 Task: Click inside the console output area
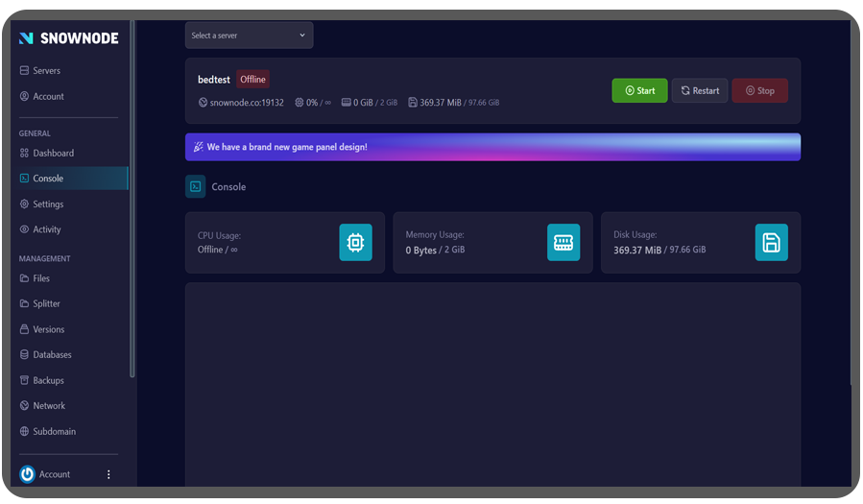492,385
